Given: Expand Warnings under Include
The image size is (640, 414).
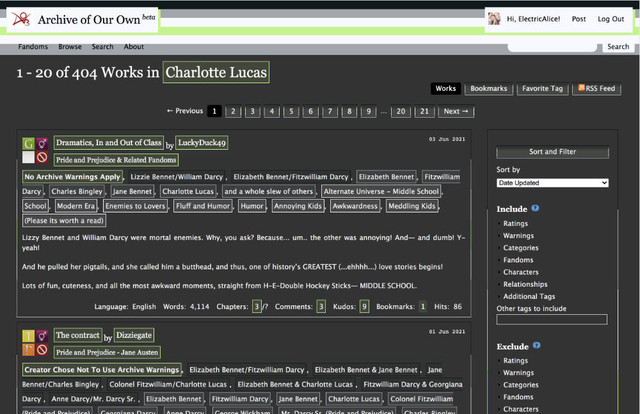Looking at the screenshot, I should [518, 236].
